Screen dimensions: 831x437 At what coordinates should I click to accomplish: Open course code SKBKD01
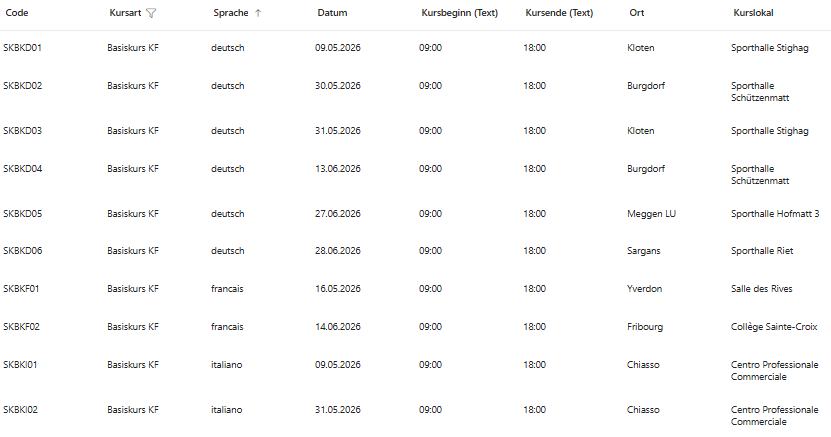(x=22, y=48)
